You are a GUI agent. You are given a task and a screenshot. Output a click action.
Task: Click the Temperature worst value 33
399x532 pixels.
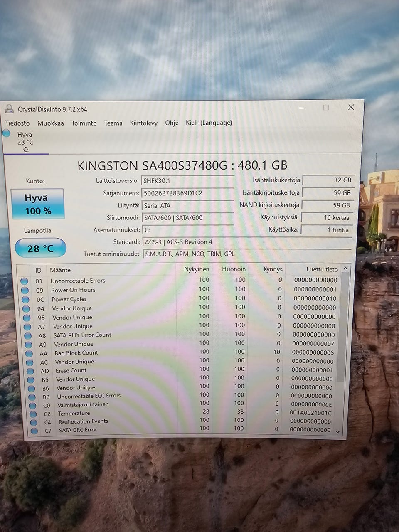240,412
